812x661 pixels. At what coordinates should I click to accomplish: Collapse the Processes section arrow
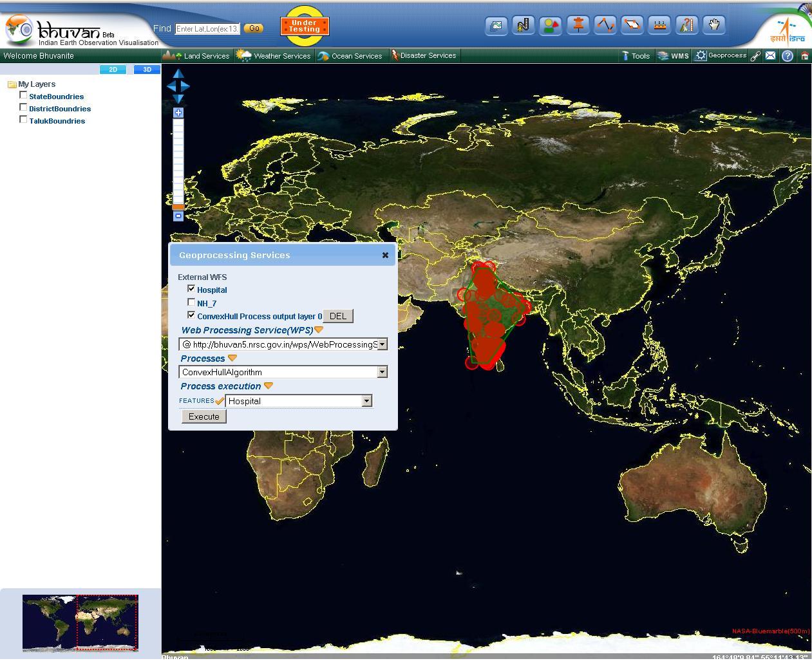pyautogui.click(x=232, y=358)
